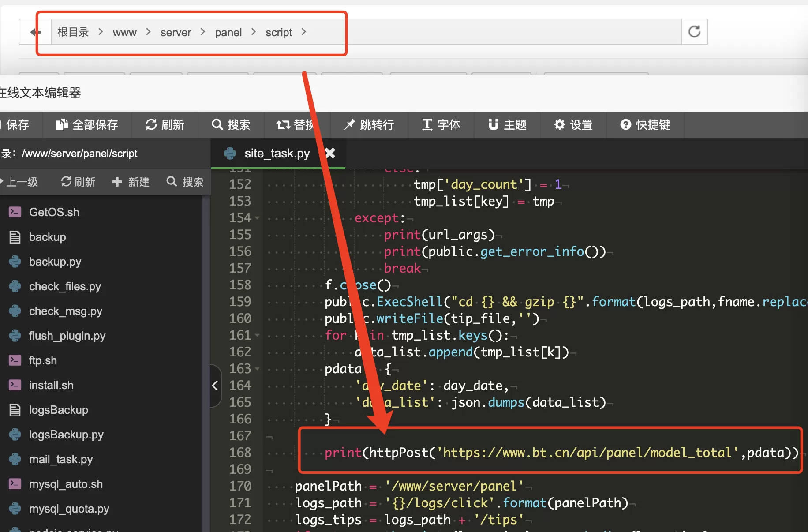808x532 pixels.
Task: Collapse the file sidebar panel arrow
Action: (x=215, y=386)
